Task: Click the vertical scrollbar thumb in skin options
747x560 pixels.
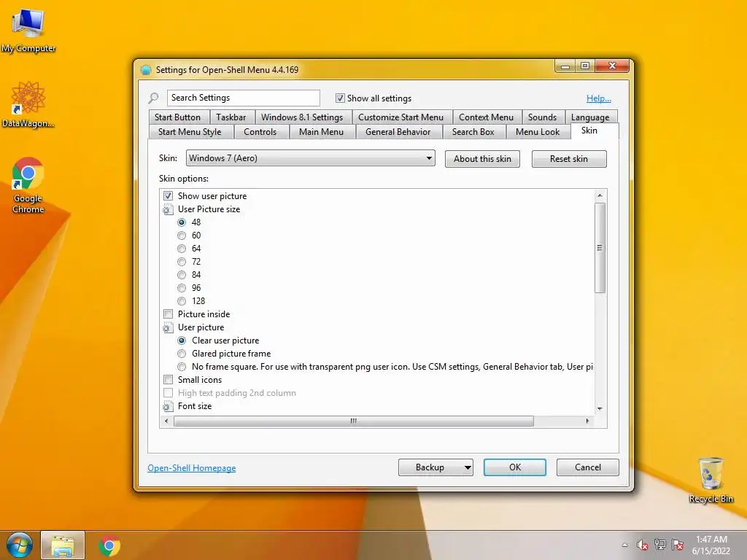Action: [x=600, y=248]
